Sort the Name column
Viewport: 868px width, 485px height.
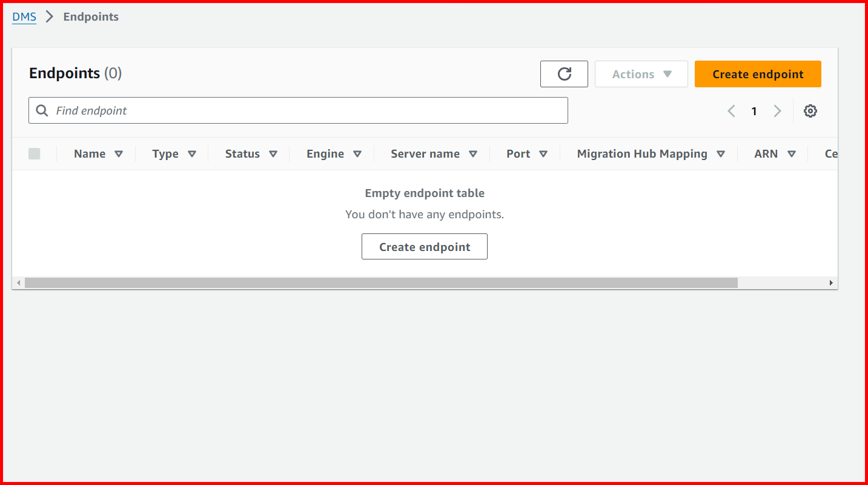tap(119, 153)
